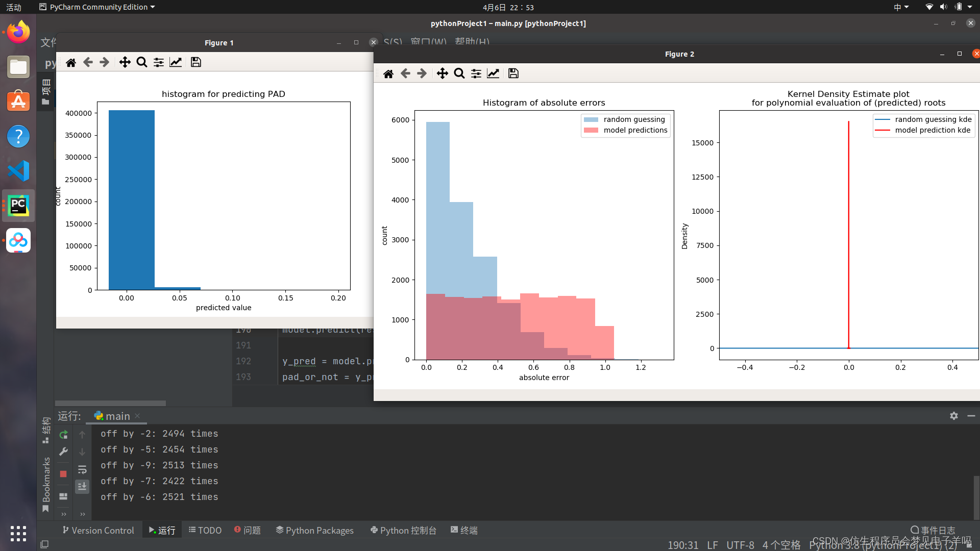Hide the Run tool window
Viewport: 980px width, 551px height.
[971, 416]
